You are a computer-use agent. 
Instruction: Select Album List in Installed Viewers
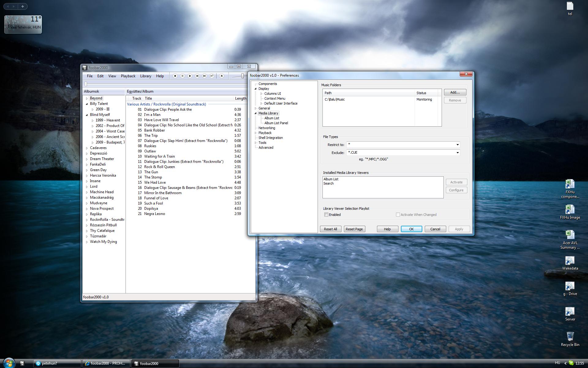pyautogui.click(x=331, y=179)
